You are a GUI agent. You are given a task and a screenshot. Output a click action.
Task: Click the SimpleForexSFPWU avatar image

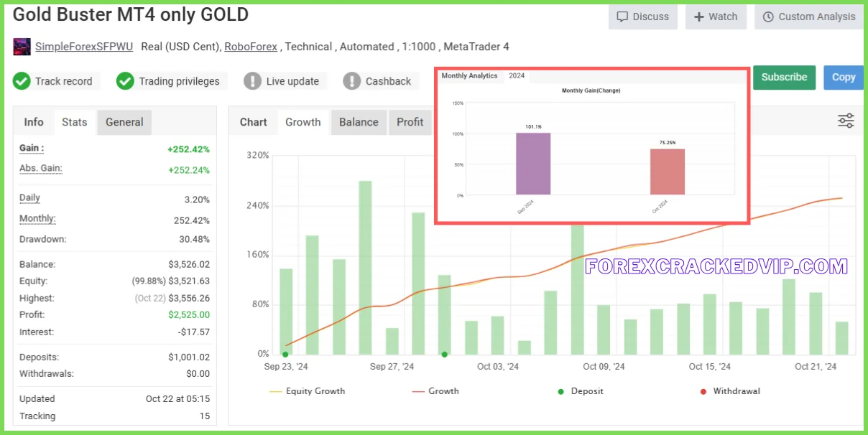(22, 47)
